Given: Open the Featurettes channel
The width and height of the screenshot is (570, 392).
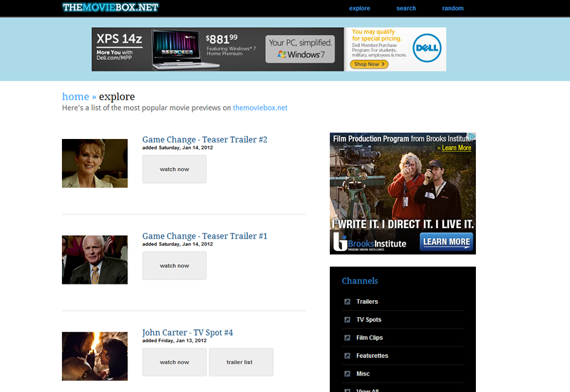Looking at the screenshot, I should 372,356.
